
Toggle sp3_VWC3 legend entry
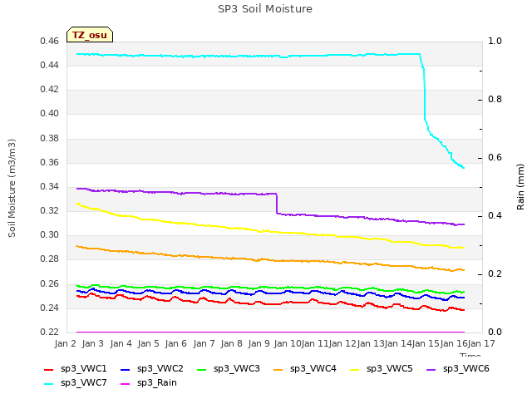[x=229, y=369]
